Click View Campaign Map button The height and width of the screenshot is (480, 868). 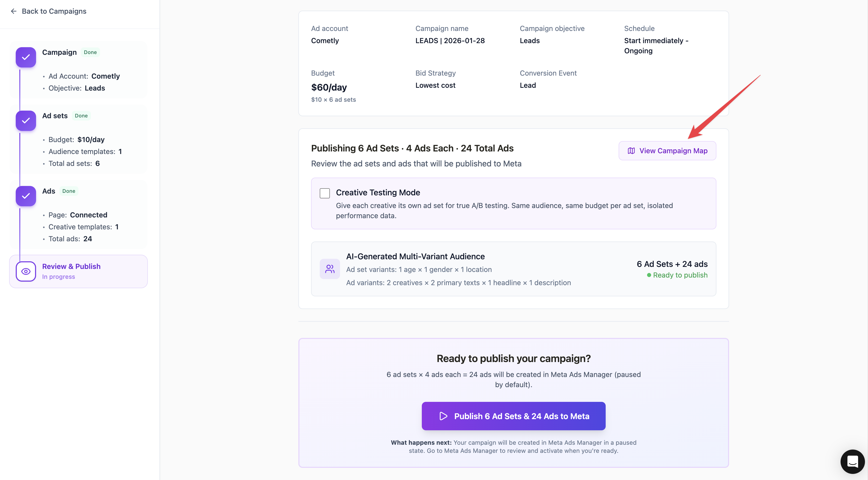pos(667,151)
